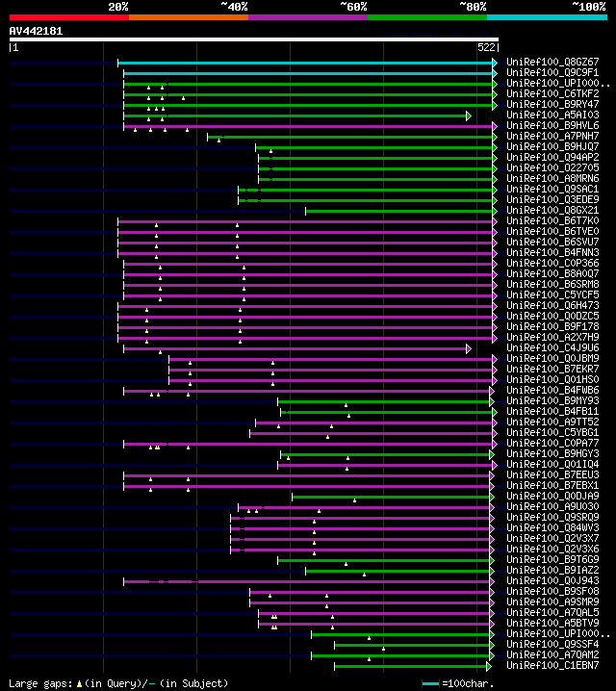Viewport: 616px width, 691px height.
Task: Select the UniRef100_Q3EDE9 label
Action: click(552, 199)
